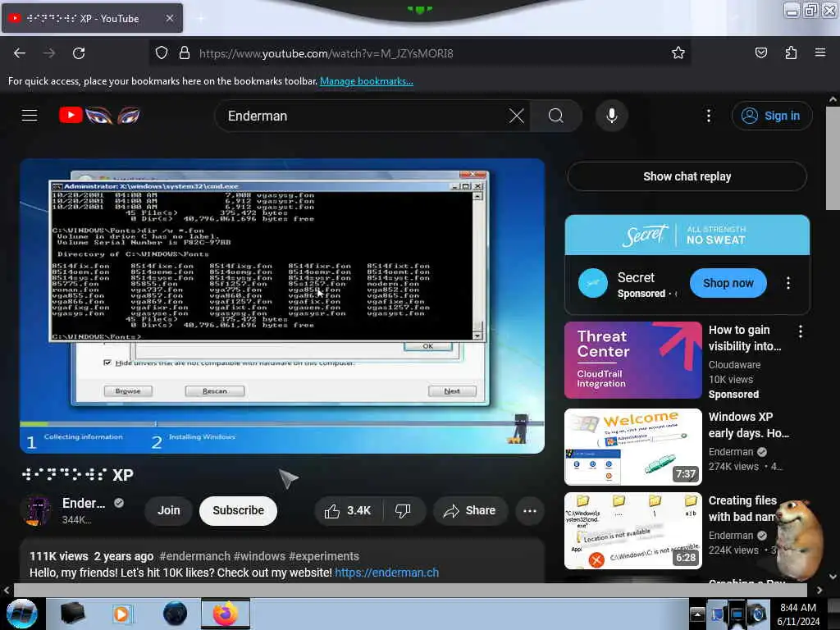Image resolution: width=840 pixels, height=630 pixels.
Task: Click the magnifier search button
Action: point(556,116)
